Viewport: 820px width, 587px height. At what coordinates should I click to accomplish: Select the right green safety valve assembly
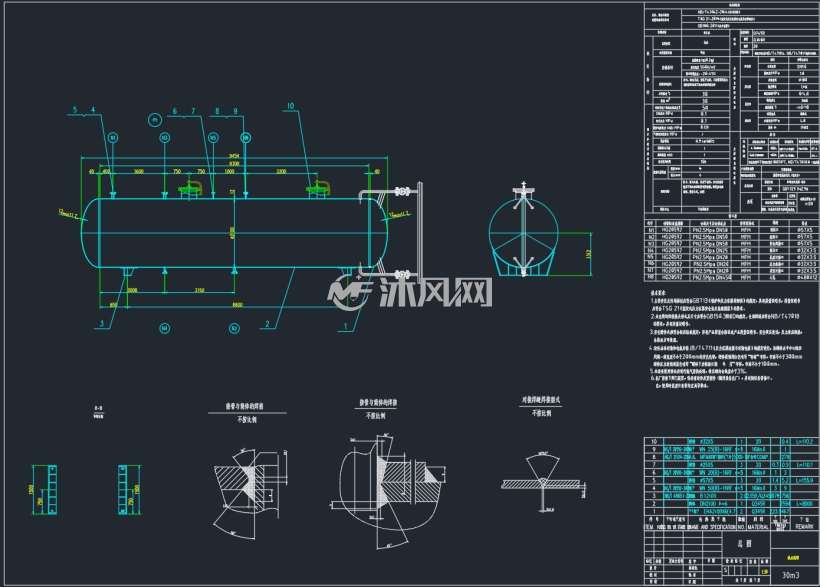(318, 188)
